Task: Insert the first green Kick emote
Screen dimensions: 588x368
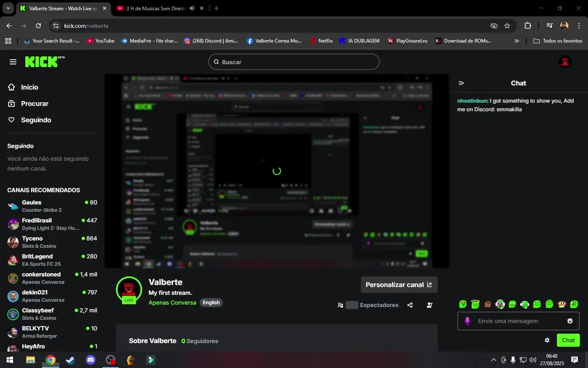Action: (463, 304)
